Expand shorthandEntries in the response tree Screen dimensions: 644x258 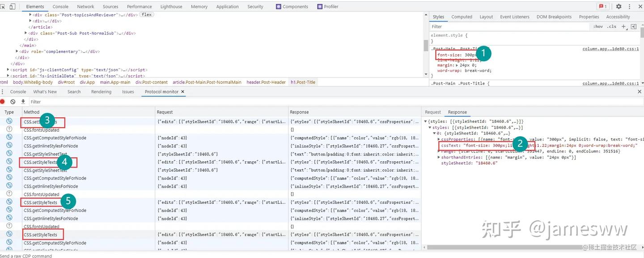[x=439, y=157]
